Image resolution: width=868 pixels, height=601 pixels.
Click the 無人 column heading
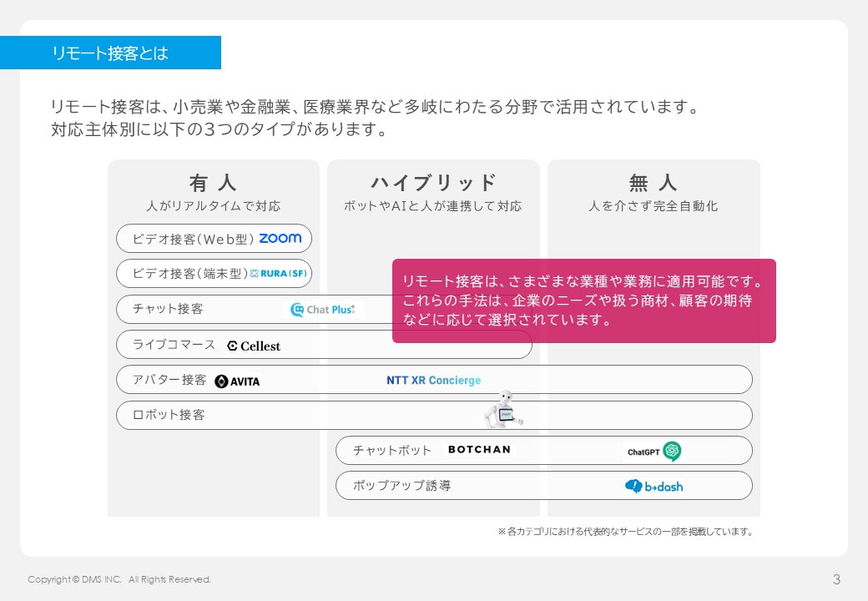point(653,183)
